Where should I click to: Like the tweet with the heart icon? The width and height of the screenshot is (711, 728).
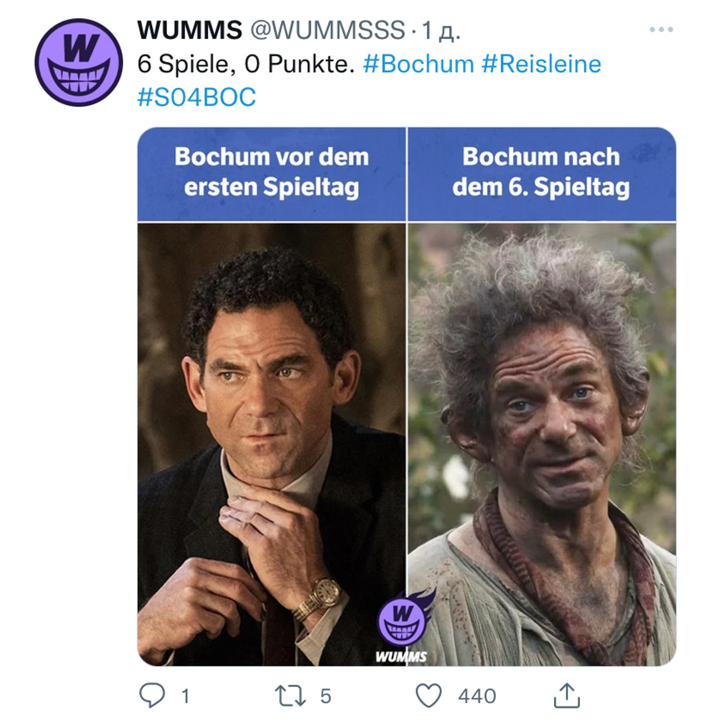click(x=429, y=695)
